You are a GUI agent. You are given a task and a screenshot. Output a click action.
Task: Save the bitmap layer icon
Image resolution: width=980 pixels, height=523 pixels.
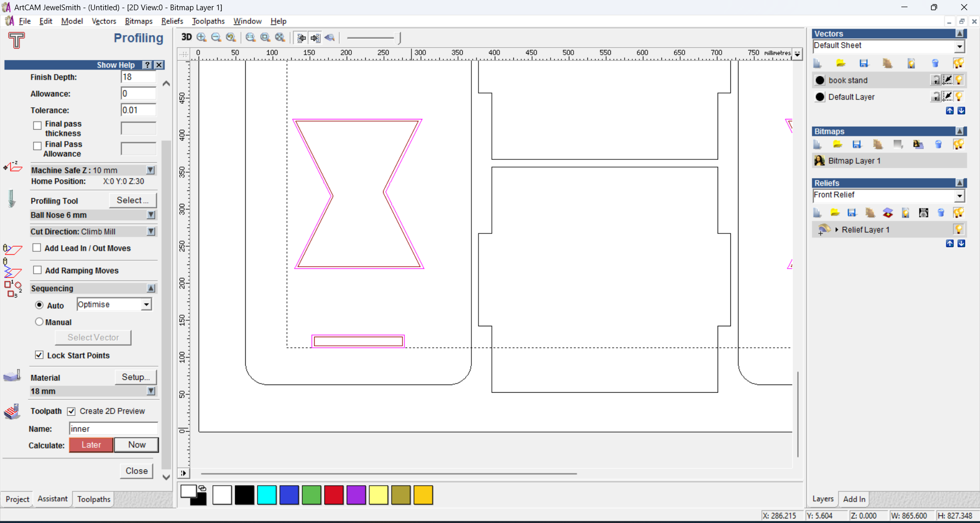[x=857, y=145]
